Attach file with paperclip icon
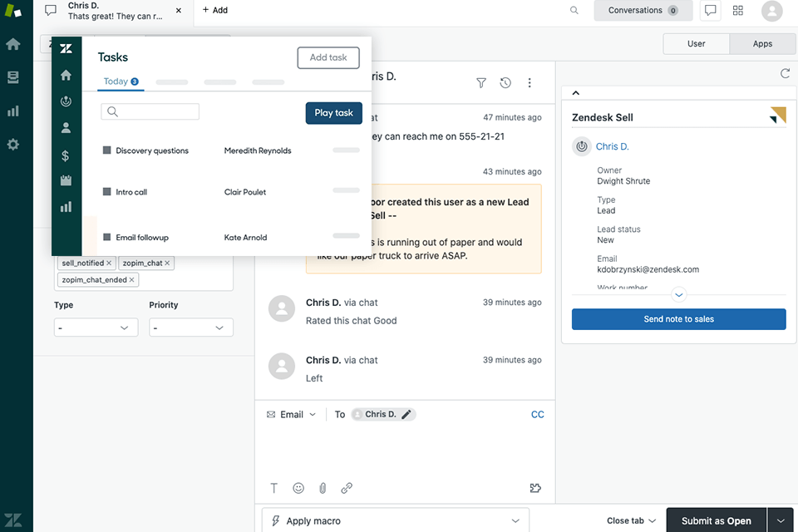Viewport: 798px width, 532px height. tap(323, 488)
